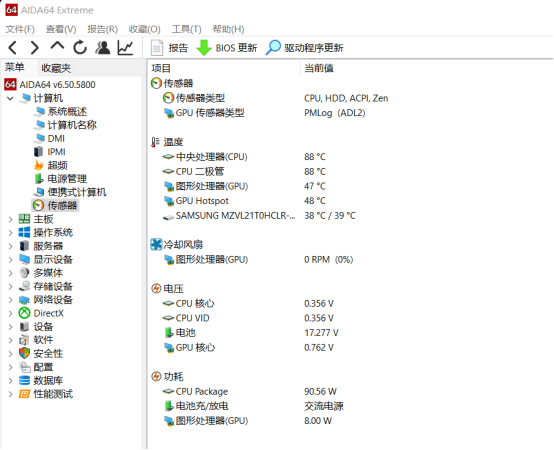
Task: Open the line graph chart icon
Action: (125, 48)
